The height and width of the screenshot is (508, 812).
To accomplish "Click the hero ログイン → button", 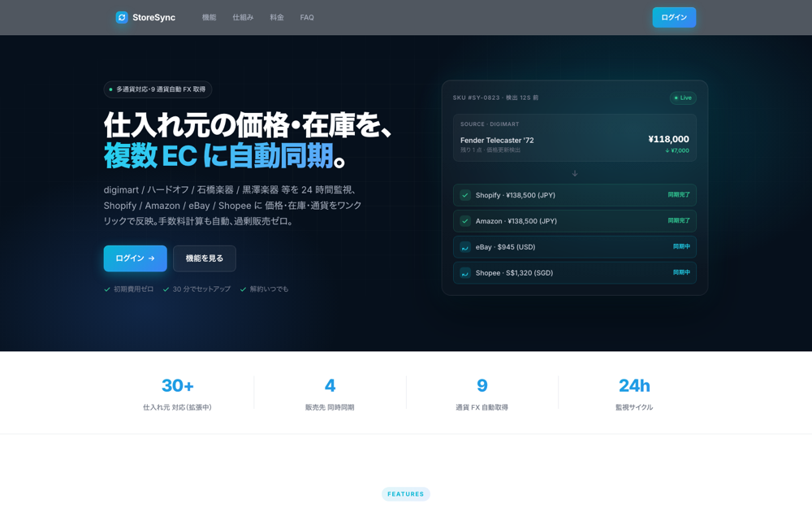I will (x=135, y=258).
